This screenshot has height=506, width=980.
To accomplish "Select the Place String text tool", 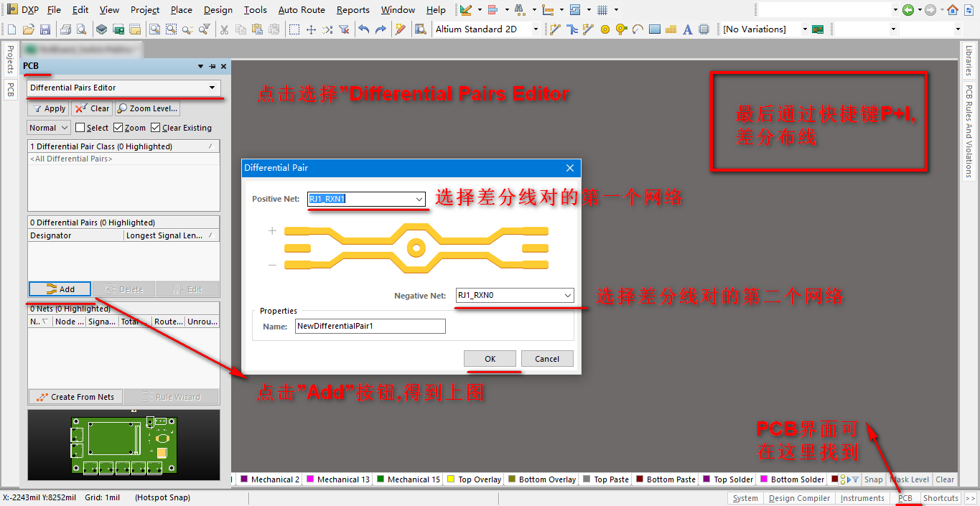I will (687, 29).
